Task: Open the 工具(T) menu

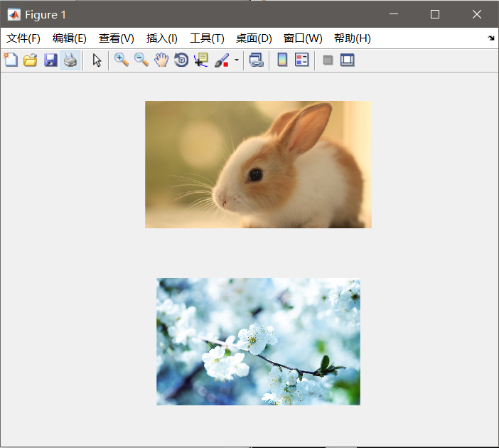Action: click(207, 38)
